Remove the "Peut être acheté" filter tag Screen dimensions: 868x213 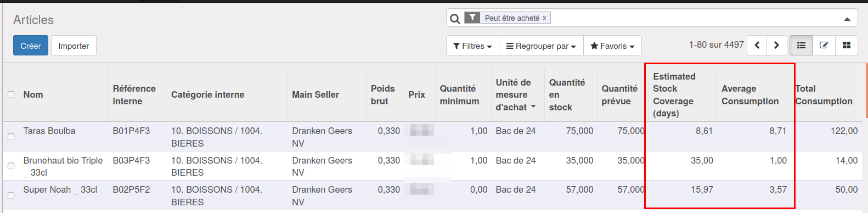pos(544,18)
